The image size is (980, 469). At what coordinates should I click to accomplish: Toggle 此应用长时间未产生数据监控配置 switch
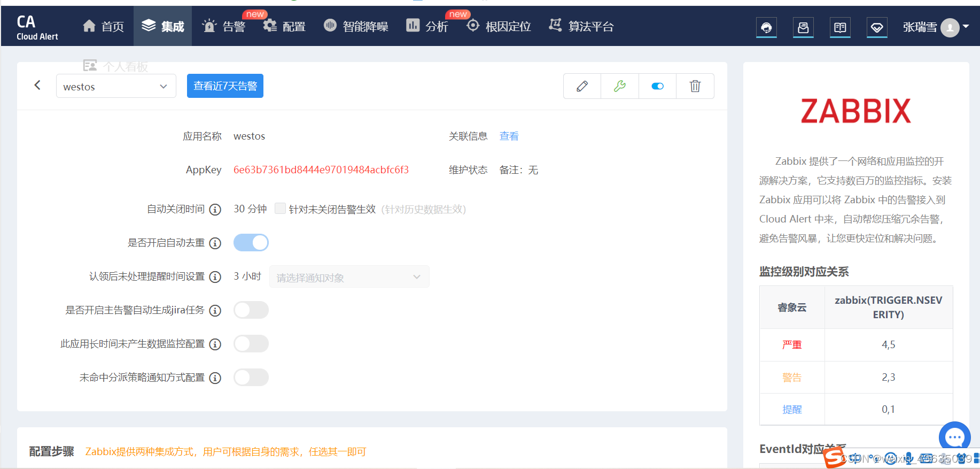pos(251,344)
